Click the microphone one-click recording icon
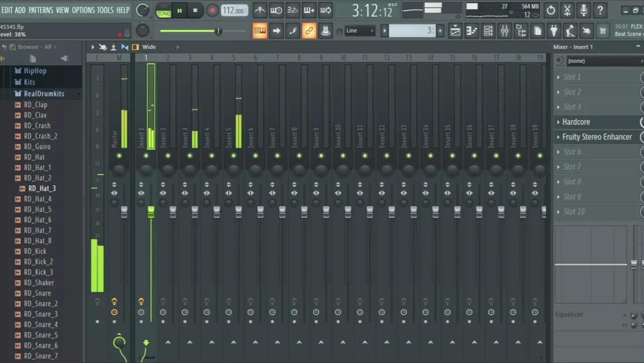The width and height of the screenshot is (644, 363). click(584, 10)
